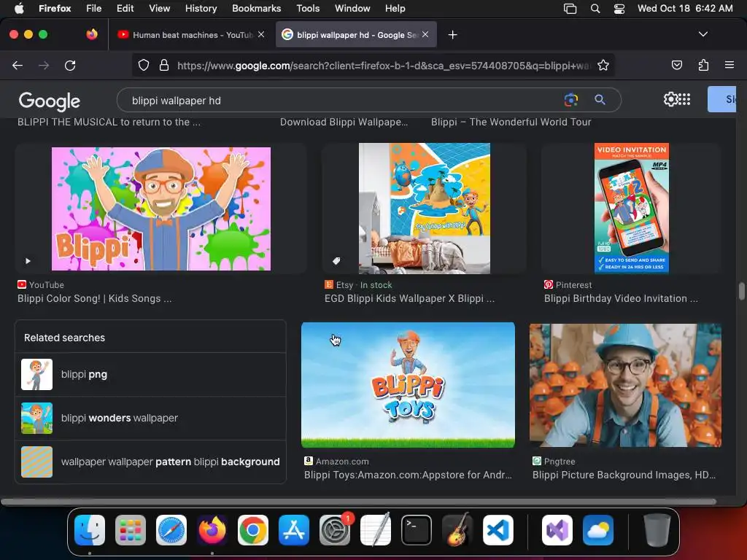Open the Firefox hamburger application menu
The image size is (747, 560).
click(729, 65)
